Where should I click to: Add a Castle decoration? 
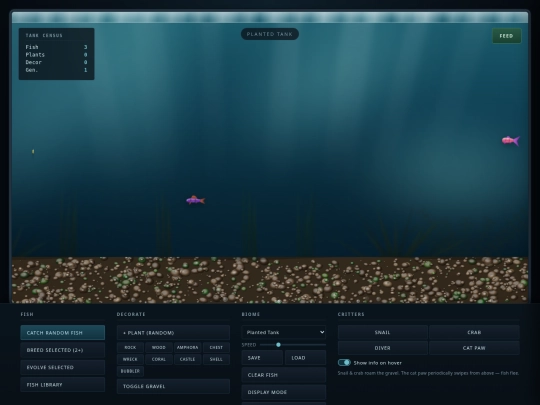click(187, 359)
